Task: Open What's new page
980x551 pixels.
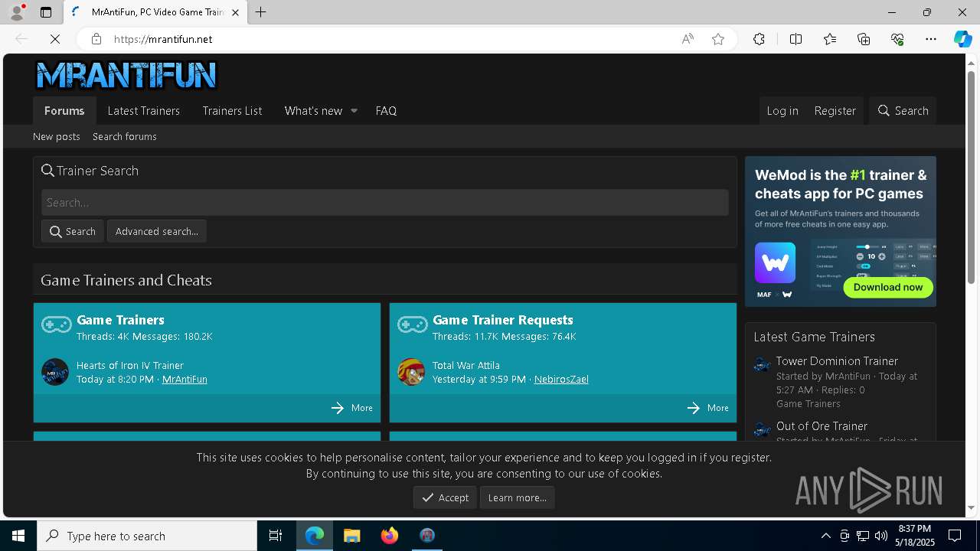Action: (313, 110)
